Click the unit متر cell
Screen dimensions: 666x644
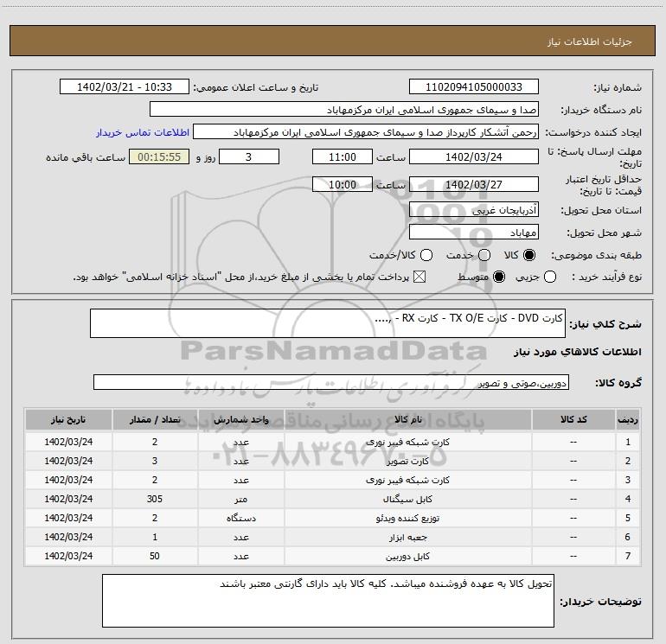(240, 500)
